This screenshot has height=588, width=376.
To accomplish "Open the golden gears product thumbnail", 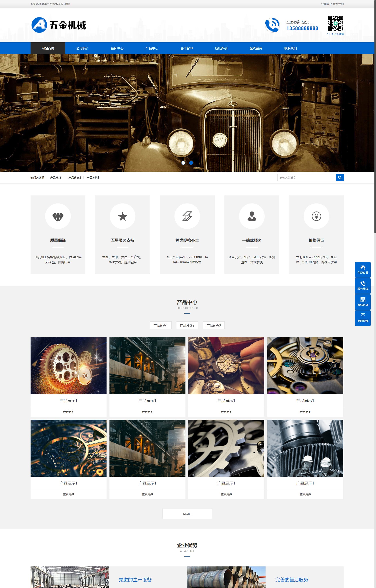I will [68, 366].
